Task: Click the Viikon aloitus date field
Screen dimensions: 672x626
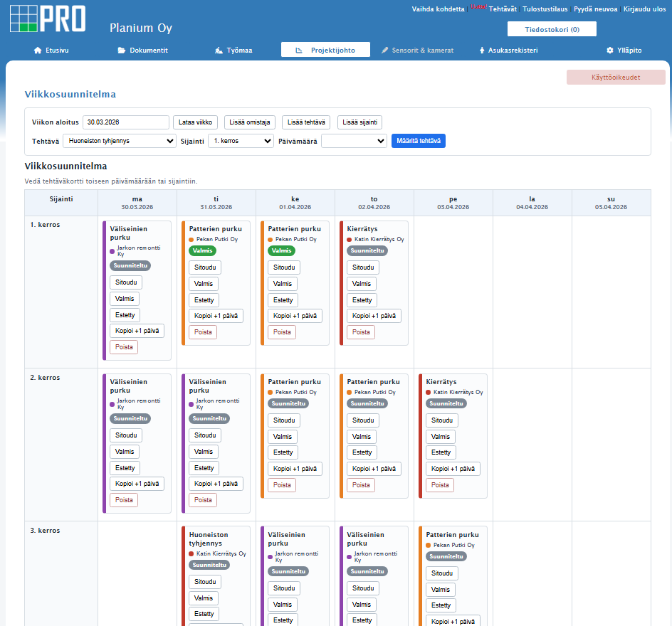Action: tap(126, 122)
